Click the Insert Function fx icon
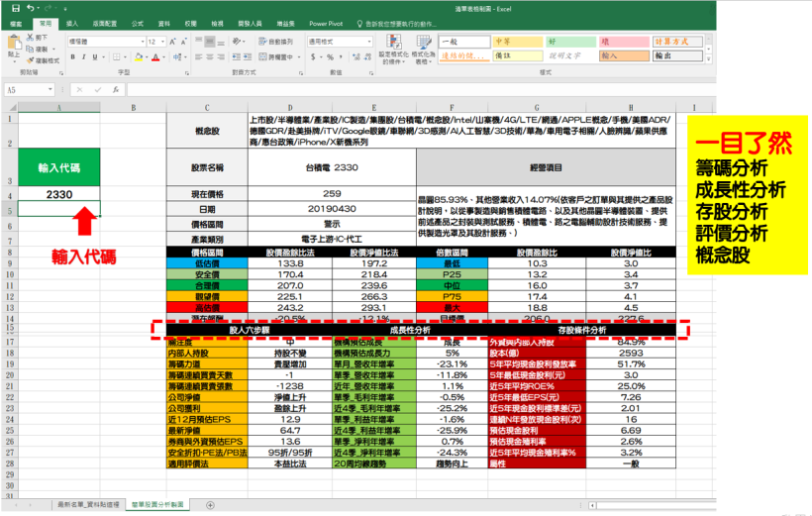This screenshot has height=516, width=812. [116, 89]
